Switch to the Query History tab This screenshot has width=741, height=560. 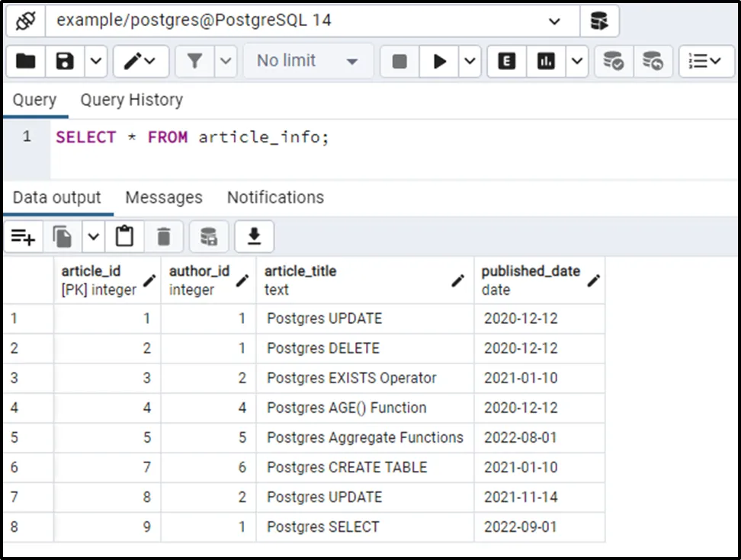[131, 100]
